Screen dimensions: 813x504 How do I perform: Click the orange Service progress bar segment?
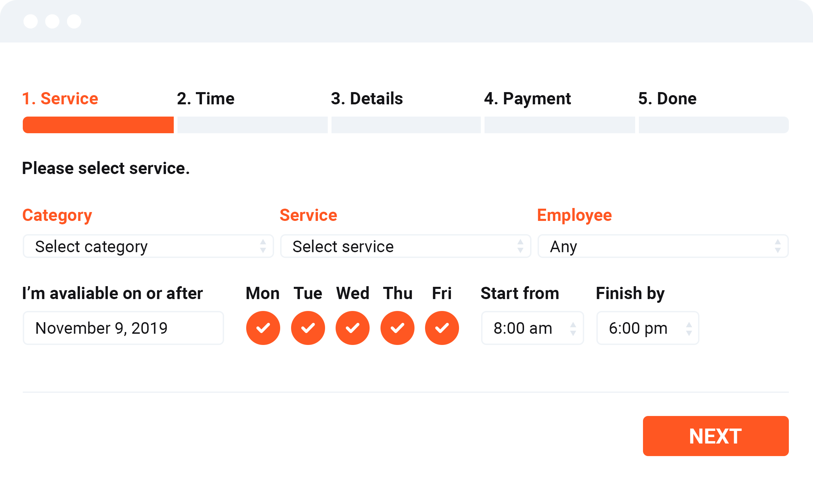pyautogui.click(x=98, y=125)
